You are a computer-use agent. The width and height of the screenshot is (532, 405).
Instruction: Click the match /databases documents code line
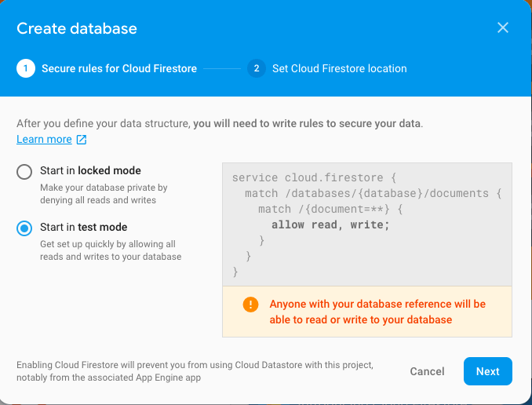coord(373,194)
